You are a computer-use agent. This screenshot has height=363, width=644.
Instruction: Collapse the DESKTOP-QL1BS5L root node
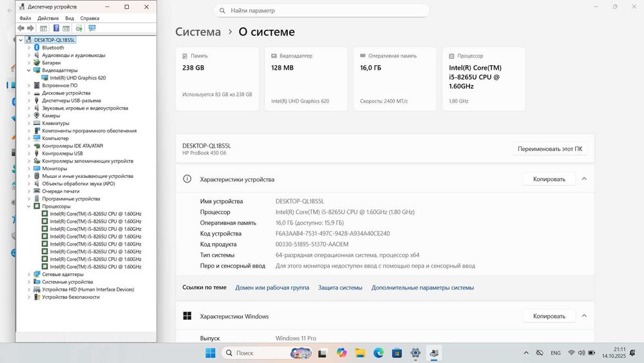[x=21, y=40]
